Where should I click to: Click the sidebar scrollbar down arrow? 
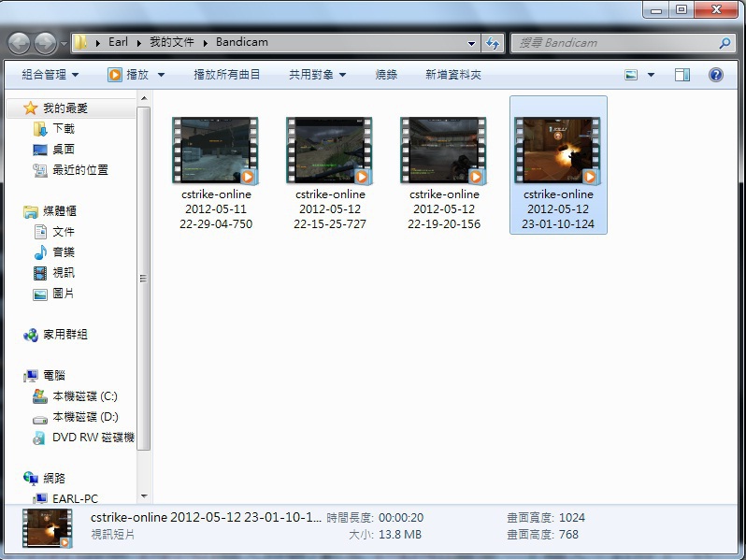(x=144, y=496)
